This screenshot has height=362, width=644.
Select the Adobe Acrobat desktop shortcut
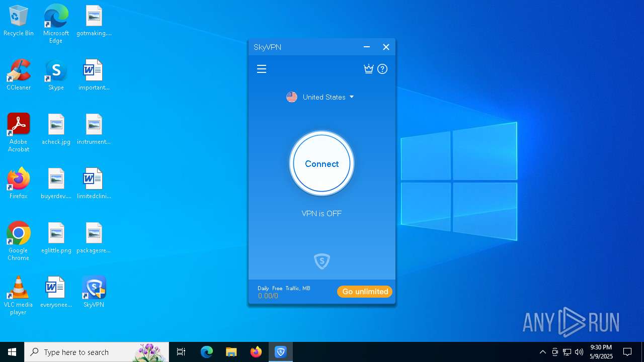19,133
